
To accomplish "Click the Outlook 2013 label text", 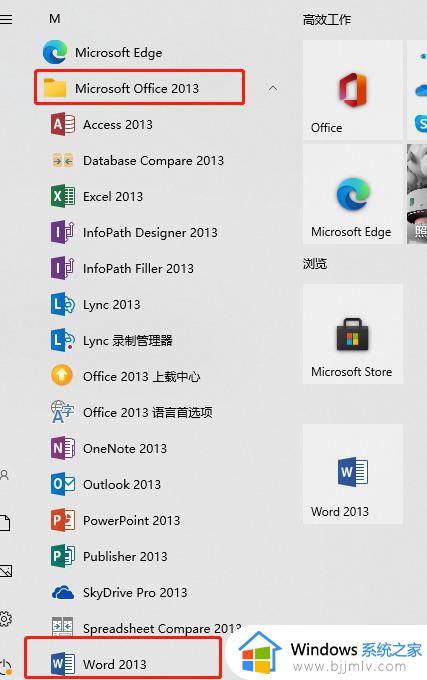I will point(122,484).
